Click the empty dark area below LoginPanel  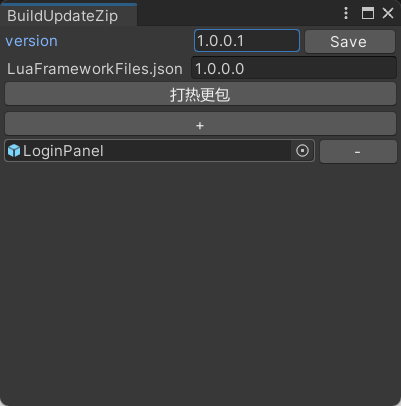point(200,283)
